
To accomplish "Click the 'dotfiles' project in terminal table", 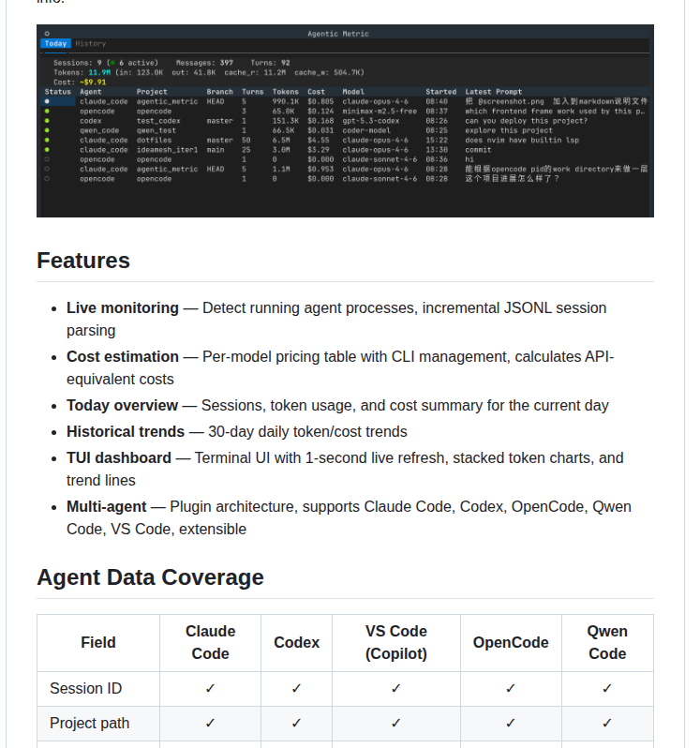I will point(154,141).
